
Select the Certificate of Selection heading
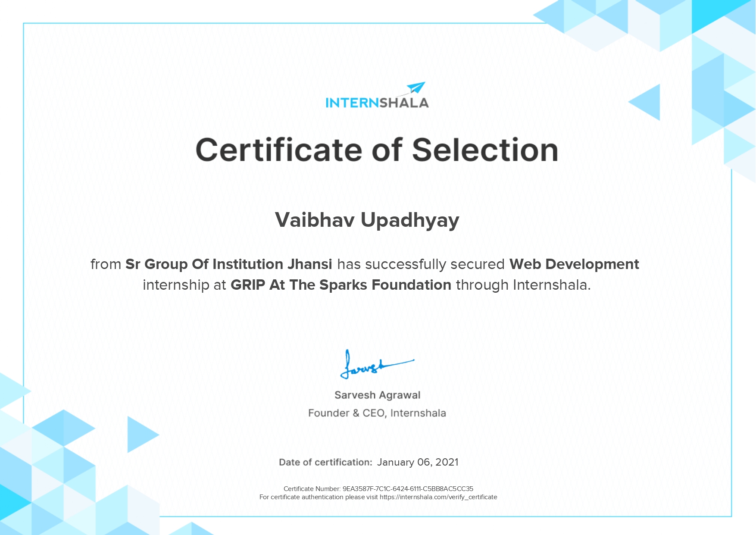coord(377,150)
